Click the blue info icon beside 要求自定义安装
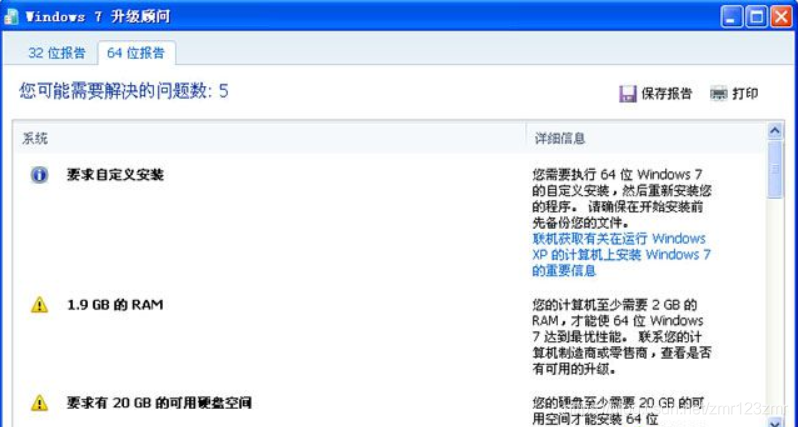This screenshot has height=427, width=798. click(x=39, y=176)
